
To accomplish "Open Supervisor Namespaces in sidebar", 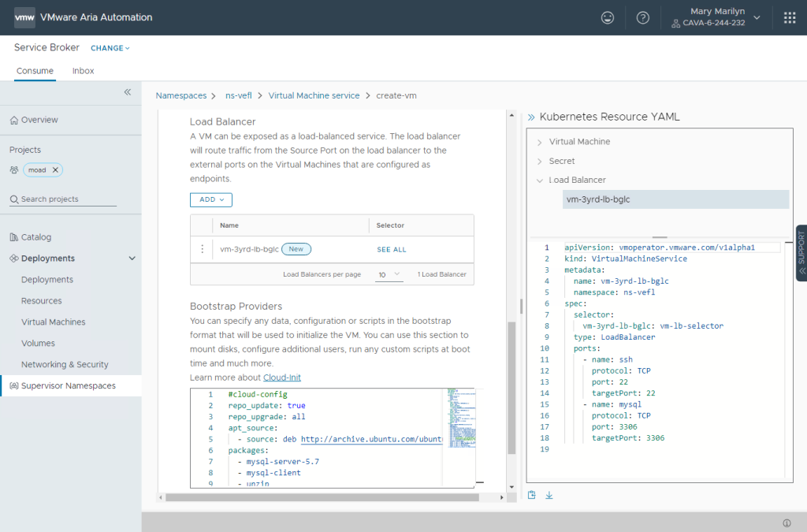I will click(x=69, y=386).
